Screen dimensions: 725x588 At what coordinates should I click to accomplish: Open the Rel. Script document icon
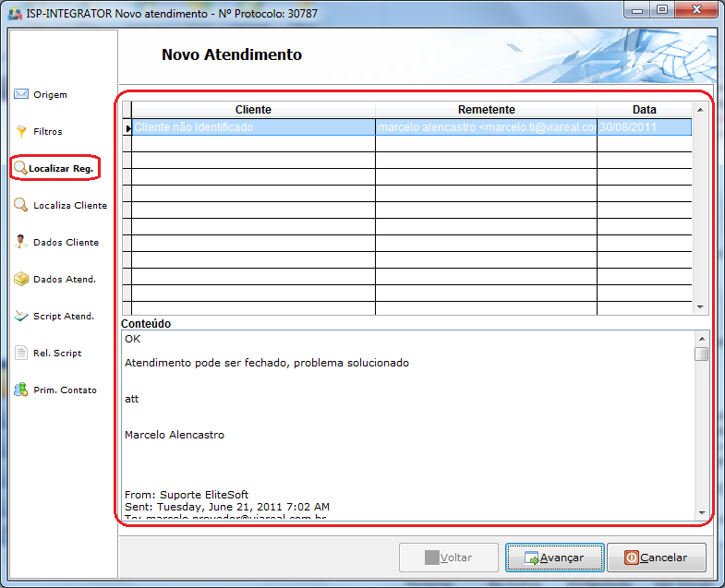[21, 353]
